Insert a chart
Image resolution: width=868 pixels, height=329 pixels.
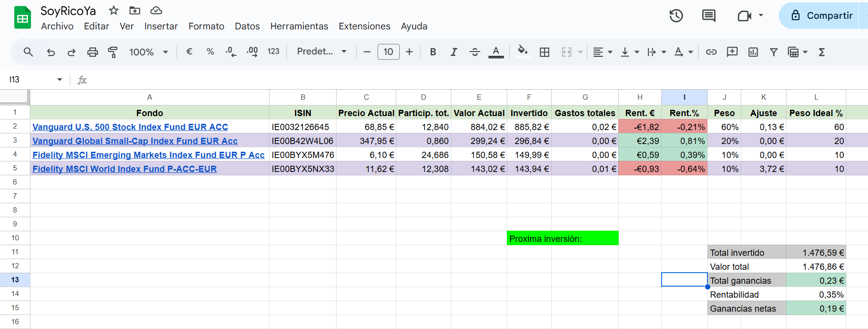tap(753, 52)
